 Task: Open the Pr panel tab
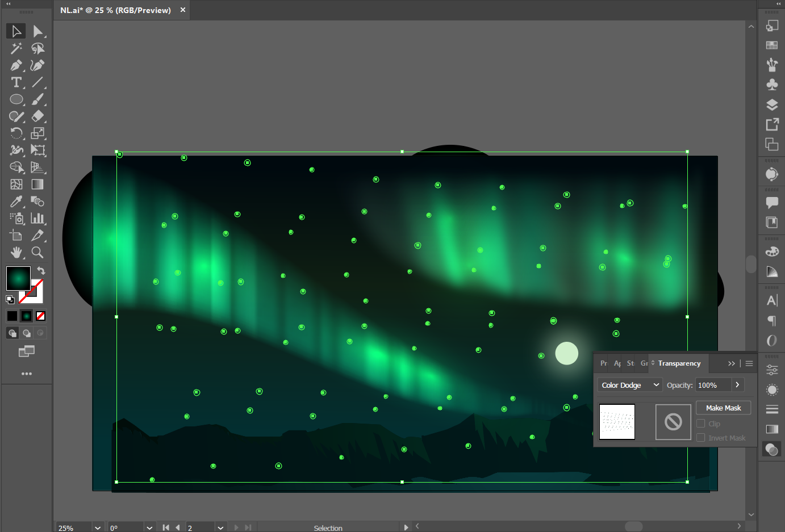[x=604, y=363]
